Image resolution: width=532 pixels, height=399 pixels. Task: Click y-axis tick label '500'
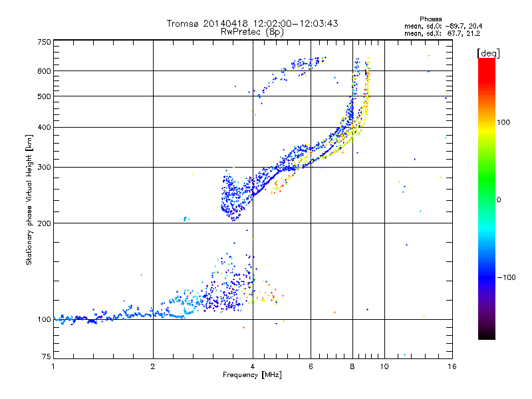(45, 96)
